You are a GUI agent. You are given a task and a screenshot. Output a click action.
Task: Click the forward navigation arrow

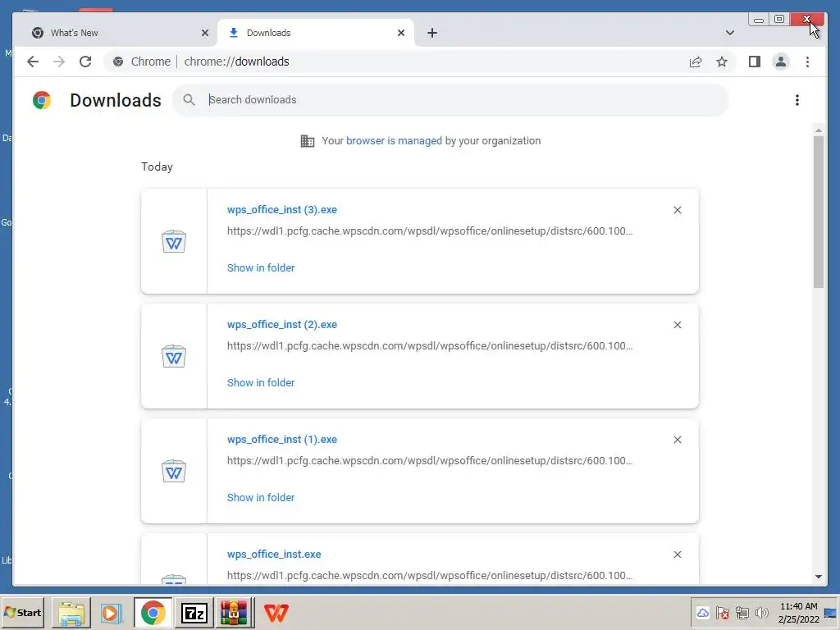tap(59, 62)
